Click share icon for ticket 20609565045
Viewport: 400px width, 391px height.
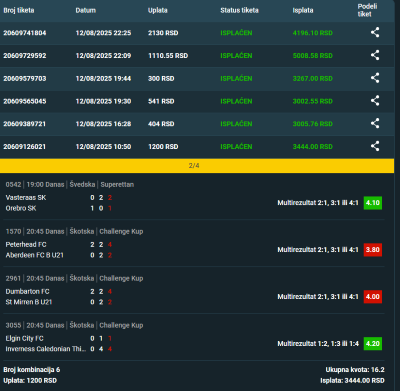tap(375, 101)
